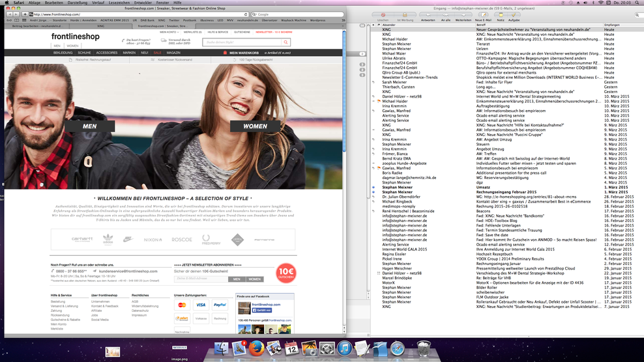
Task: Click Safari forward navigation arrow
Action: pos(16,14)
